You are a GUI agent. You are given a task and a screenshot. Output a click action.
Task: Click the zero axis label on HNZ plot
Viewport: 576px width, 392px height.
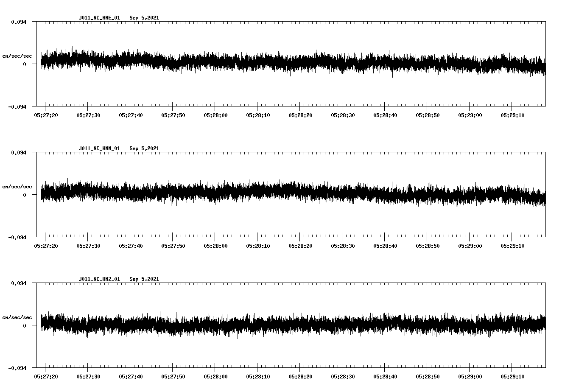pyautogui.click(x=25, y=325)
